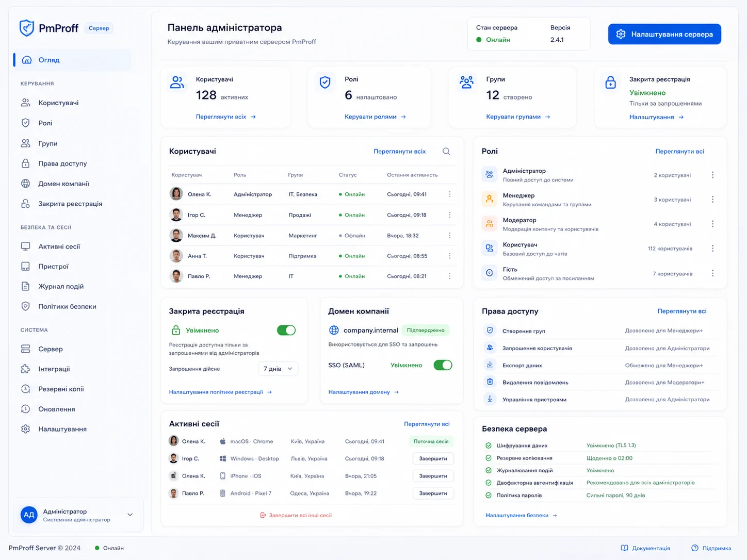Click the globe icon beside company.internal

click(334, 330)
